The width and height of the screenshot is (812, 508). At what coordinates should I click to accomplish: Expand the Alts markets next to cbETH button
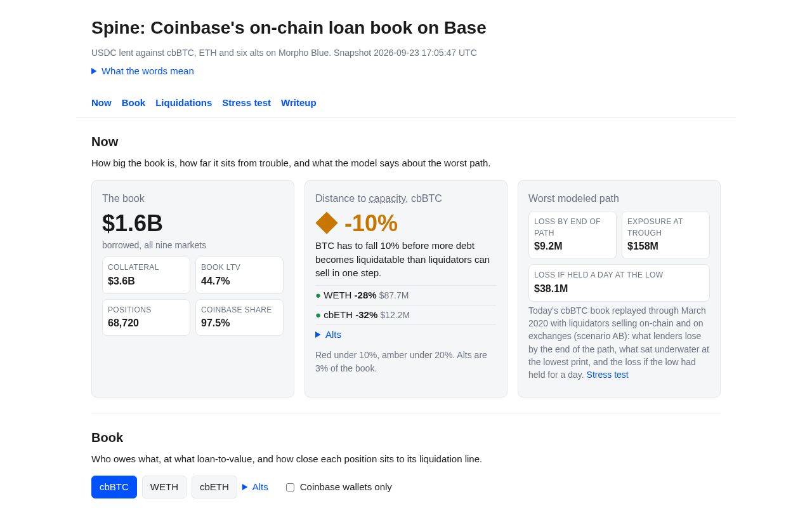255,487
